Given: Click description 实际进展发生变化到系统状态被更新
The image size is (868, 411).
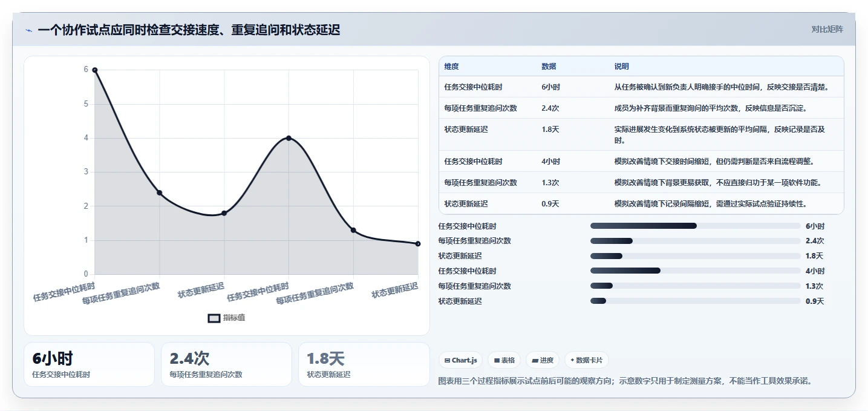Looking at the screenshot, I should (x=720, y=135).
